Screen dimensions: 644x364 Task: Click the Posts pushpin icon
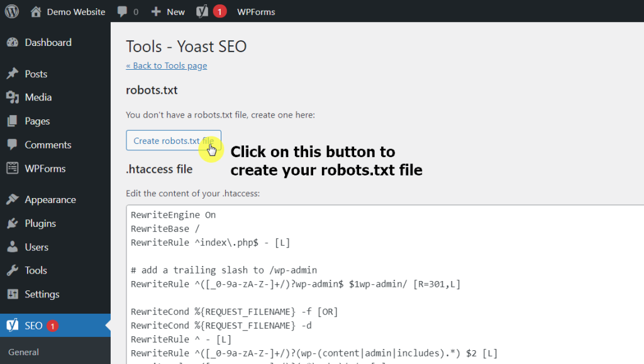pyautogui.click(x=12, y=74)
